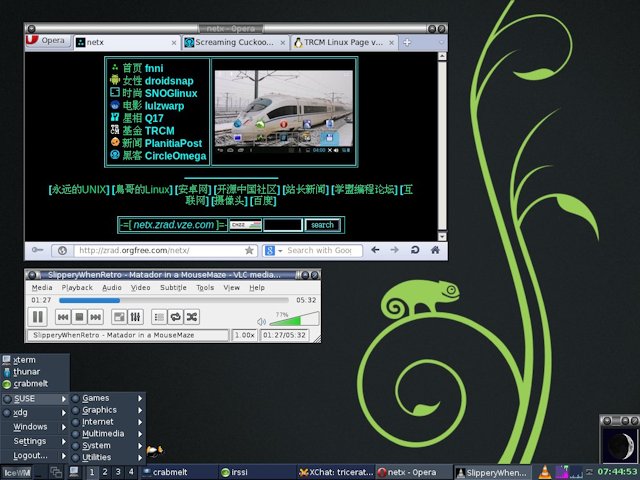Open irssi from the taskbar
This screenshot has height=480, width=640.
(x=257, y=473)
